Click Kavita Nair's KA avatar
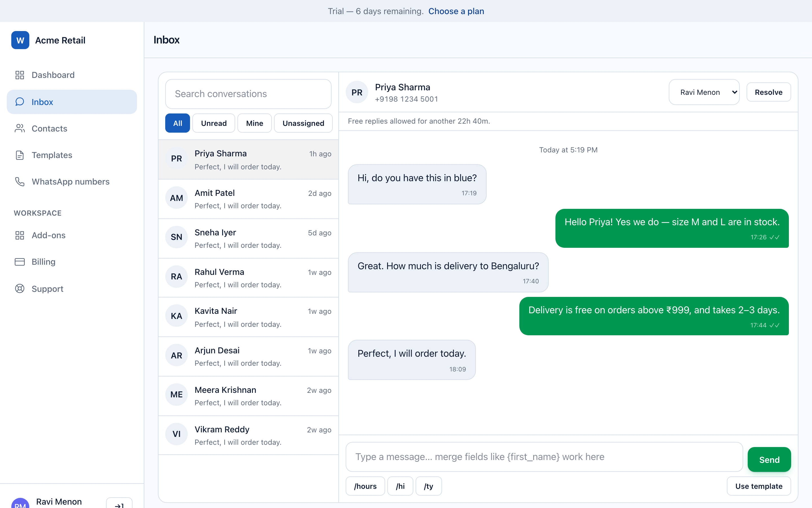The width and height of the screenshot is (812, 508). point(176,316)
